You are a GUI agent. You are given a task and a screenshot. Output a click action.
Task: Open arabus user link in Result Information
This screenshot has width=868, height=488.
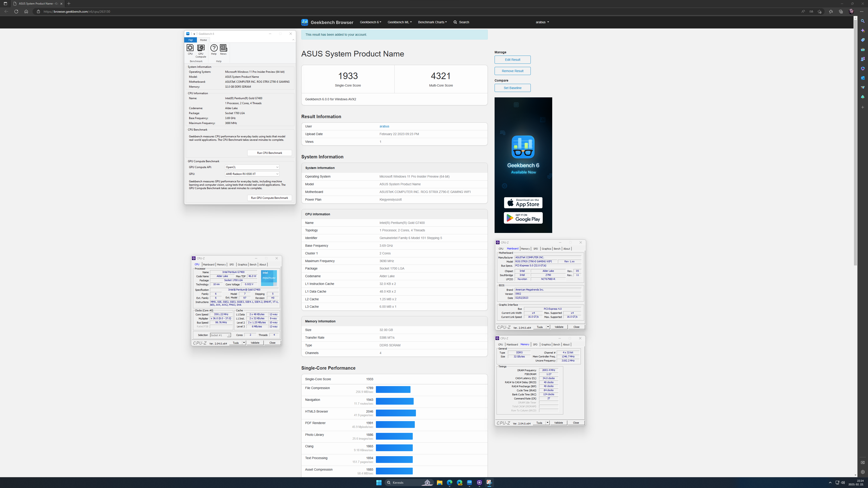point(384,126)
